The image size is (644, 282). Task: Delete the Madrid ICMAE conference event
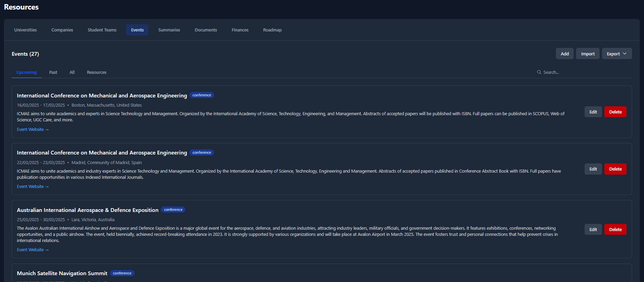tap(615, 169)
